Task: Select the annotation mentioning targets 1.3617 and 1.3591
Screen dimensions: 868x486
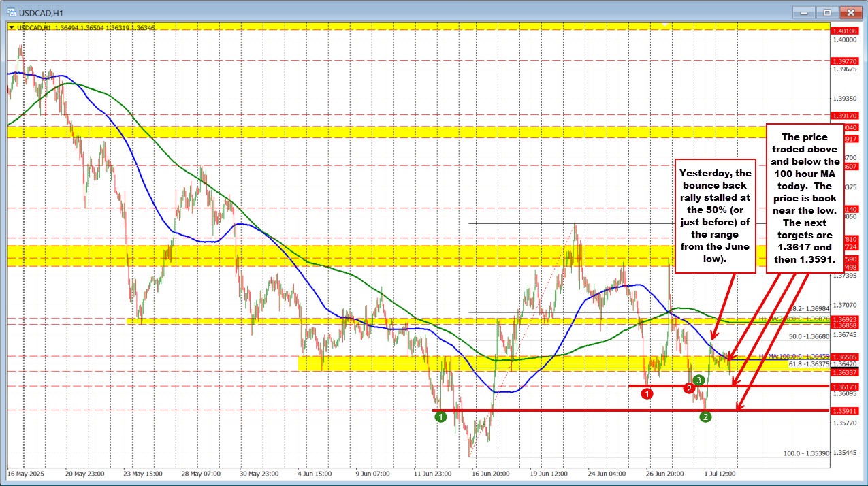Action: point(805,197)
